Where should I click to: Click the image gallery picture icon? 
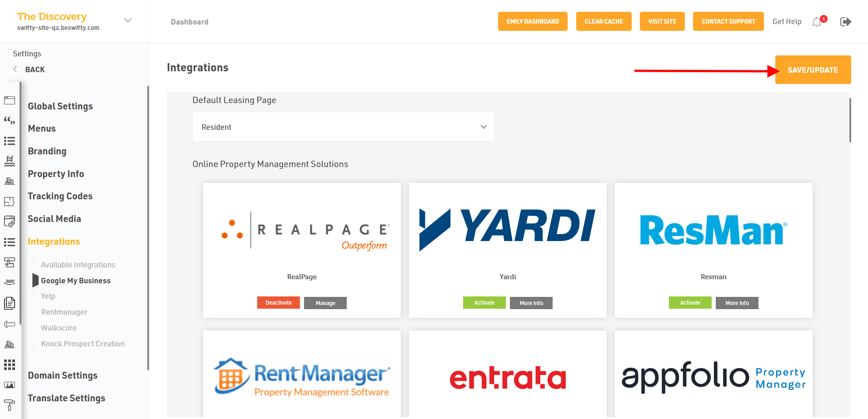coord(10,385)
